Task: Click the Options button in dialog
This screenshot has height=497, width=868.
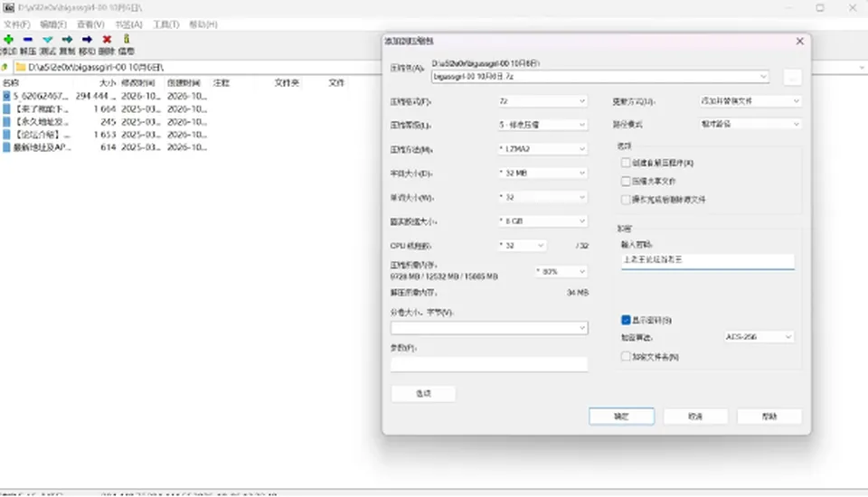Action: 423,393
